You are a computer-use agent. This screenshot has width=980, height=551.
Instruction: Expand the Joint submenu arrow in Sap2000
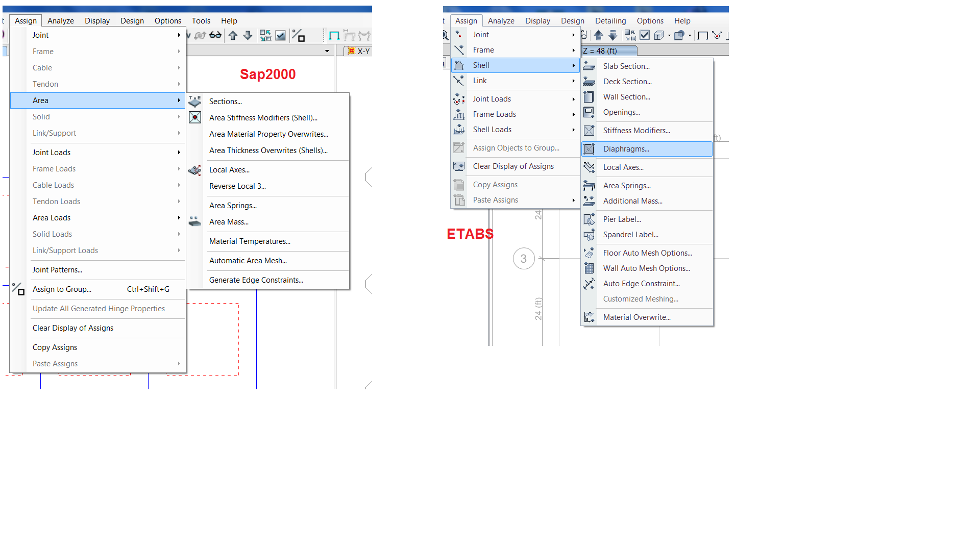179,35
